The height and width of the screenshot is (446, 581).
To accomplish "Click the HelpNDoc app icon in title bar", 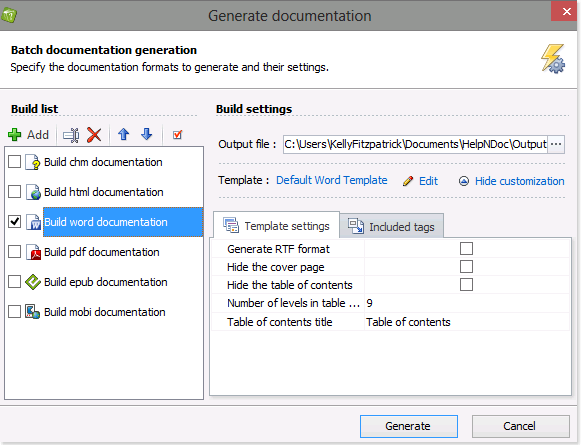I will coord(9,16).
